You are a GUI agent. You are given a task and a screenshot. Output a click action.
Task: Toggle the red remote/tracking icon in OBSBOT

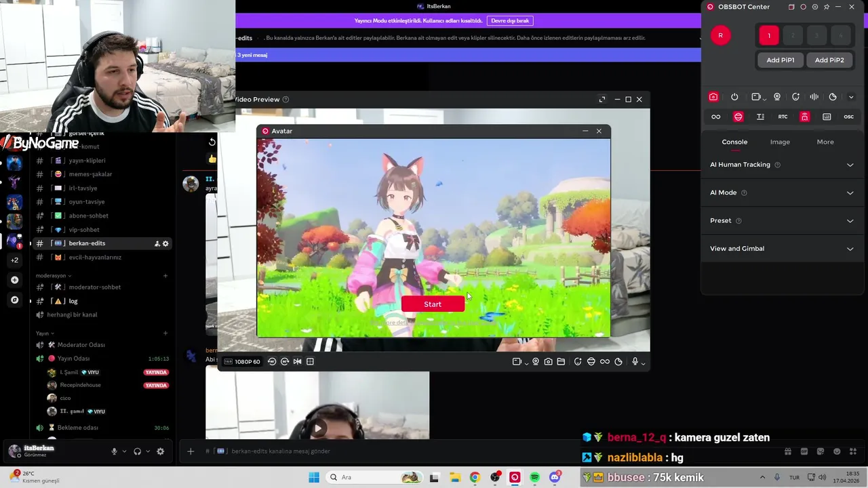tap(804, 117)
